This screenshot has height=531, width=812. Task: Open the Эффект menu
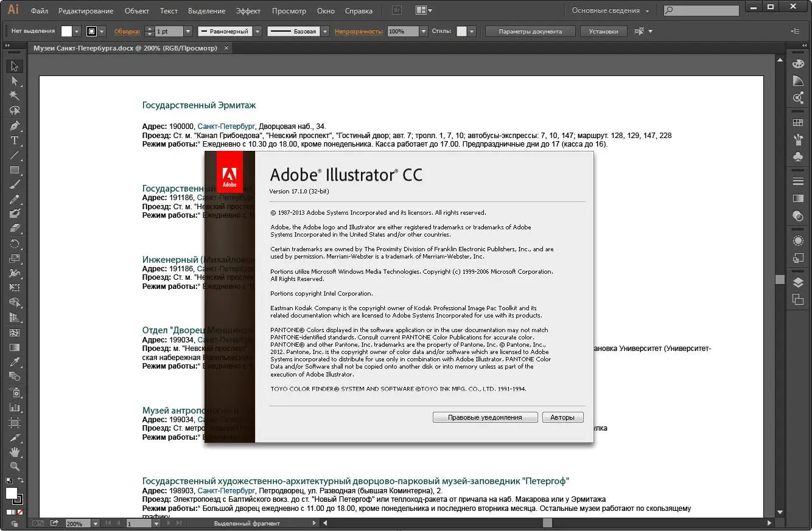[x=248, y=11]
